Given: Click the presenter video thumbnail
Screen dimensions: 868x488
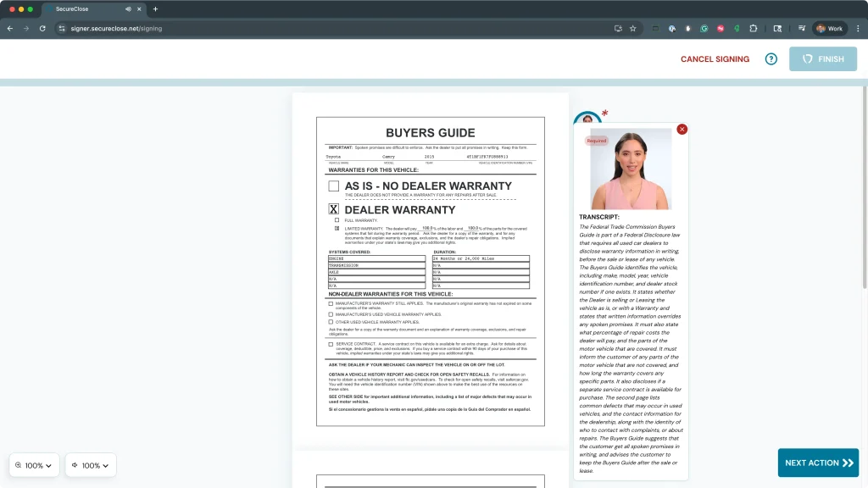Looking at the screenshot, I should pyautogui.click(x=631, y=169).
